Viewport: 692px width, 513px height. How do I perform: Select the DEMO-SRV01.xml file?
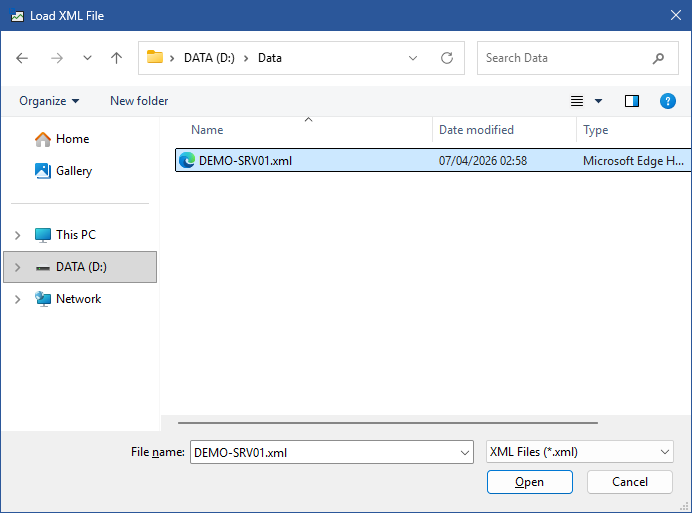[245, 160]
